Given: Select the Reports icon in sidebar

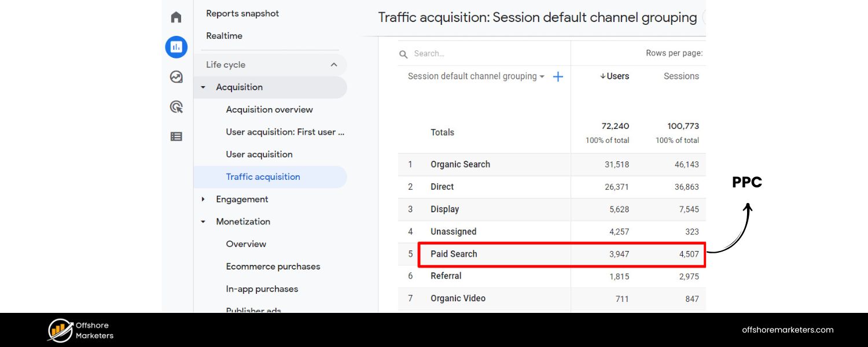Looking at the screenshot, I should [176, 47].
